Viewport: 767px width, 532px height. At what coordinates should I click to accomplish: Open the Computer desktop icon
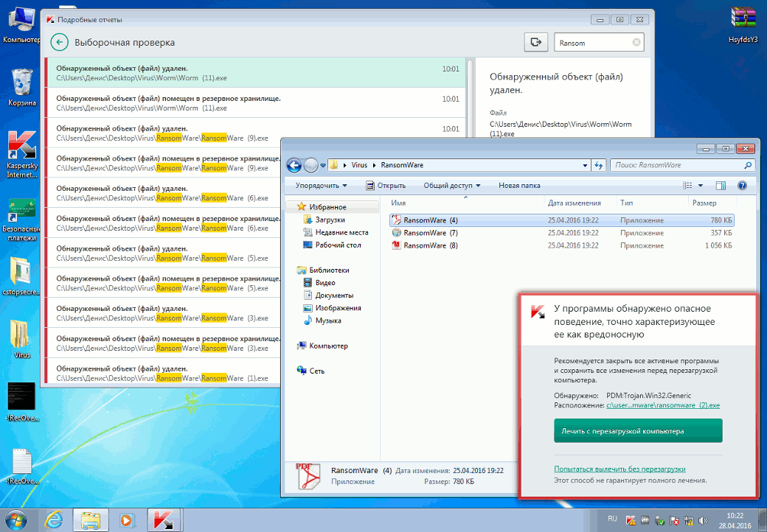21,25
